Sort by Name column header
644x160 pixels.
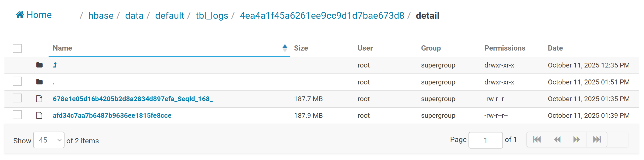[62, 48]
